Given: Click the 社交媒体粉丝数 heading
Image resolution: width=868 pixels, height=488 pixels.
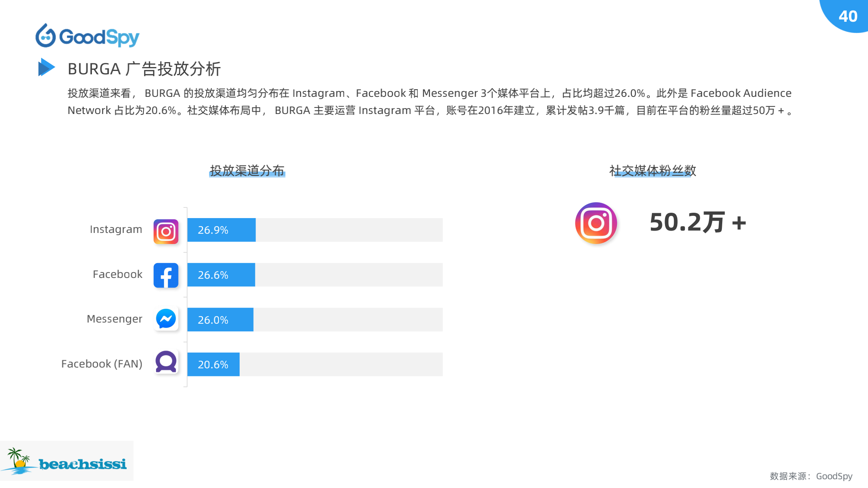Looking at the screenshot, I should click(x=652, y=170).
